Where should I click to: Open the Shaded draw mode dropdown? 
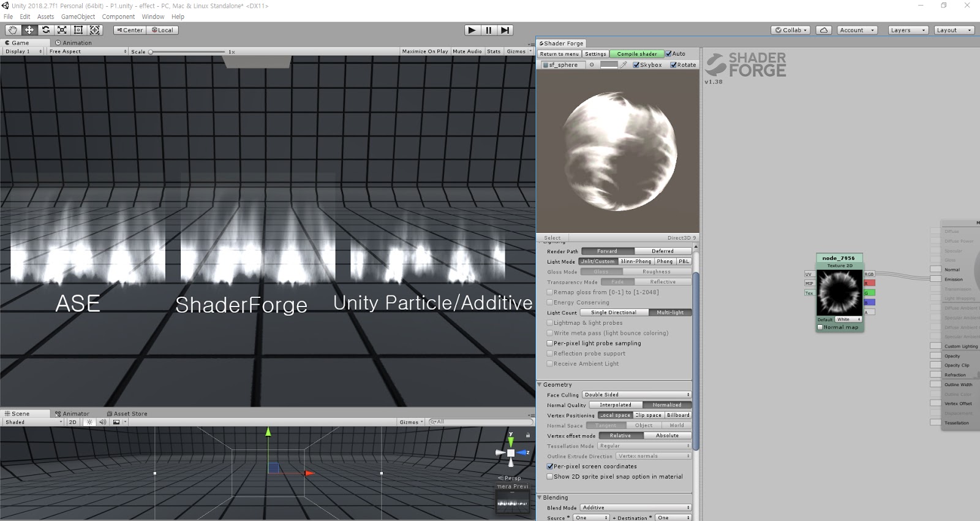coord(33,422)
